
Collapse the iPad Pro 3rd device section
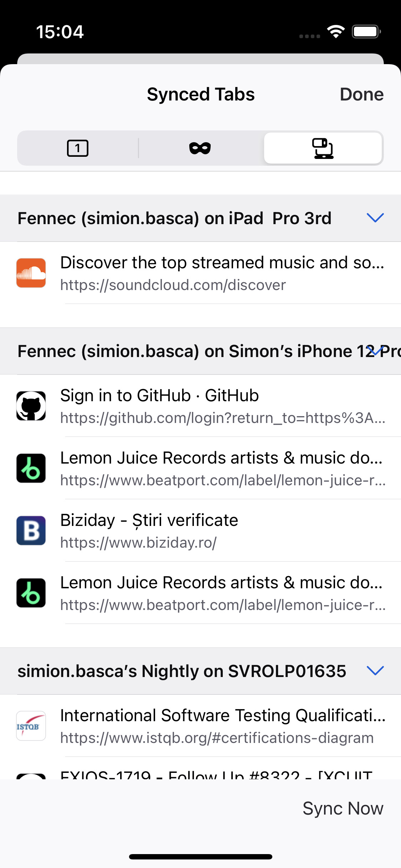click(x=375, y=218)
